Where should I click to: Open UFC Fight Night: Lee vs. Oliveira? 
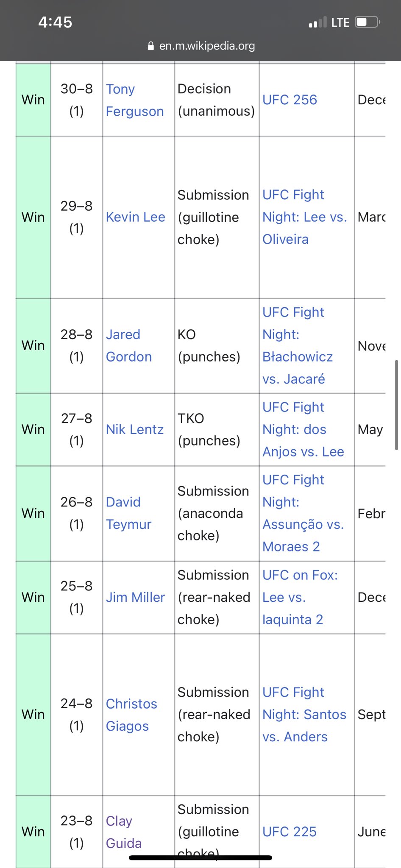[305, 217]
